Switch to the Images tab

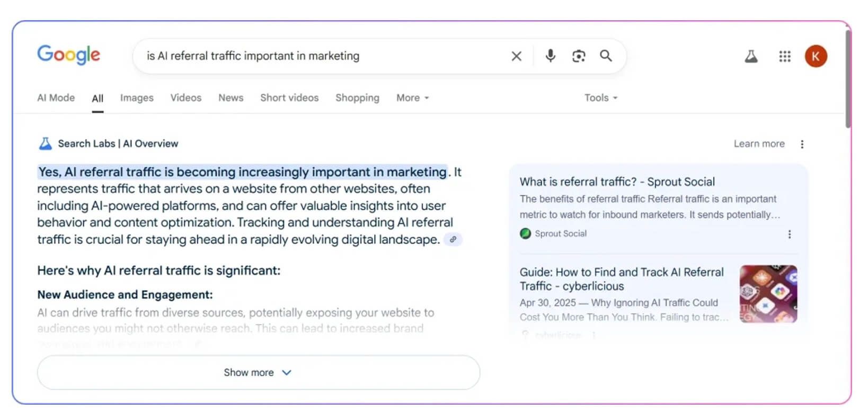click(x=137, y=98)
